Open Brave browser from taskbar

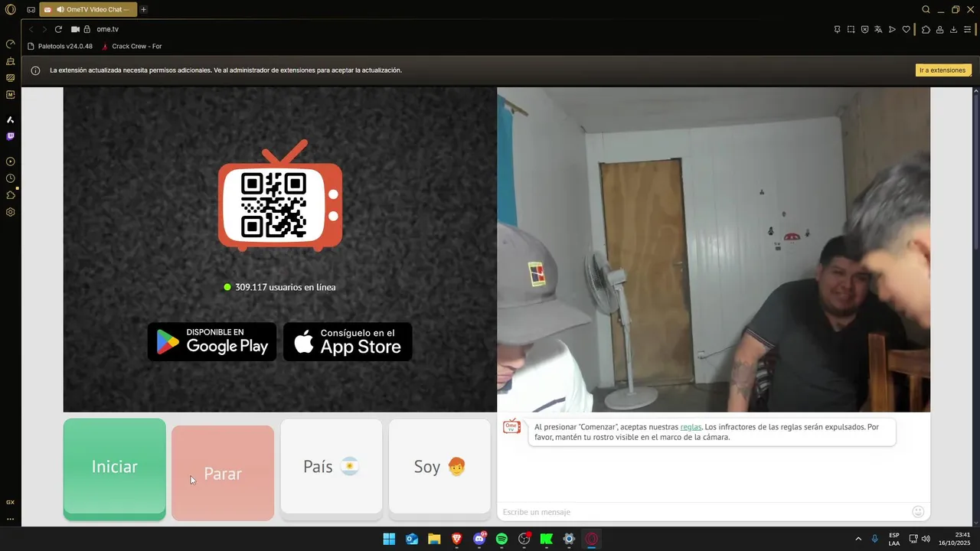(x=457, y=539)
